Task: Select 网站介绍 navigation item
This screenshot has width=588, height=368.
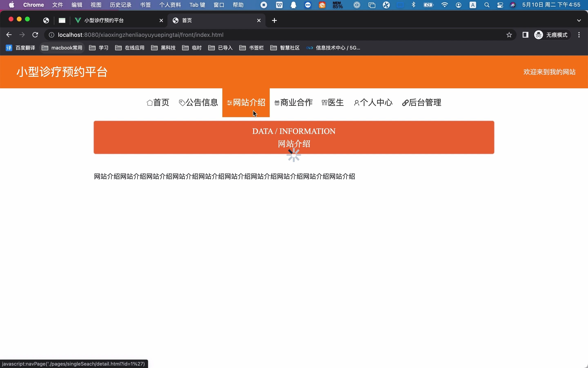Action: click(246, 102)
